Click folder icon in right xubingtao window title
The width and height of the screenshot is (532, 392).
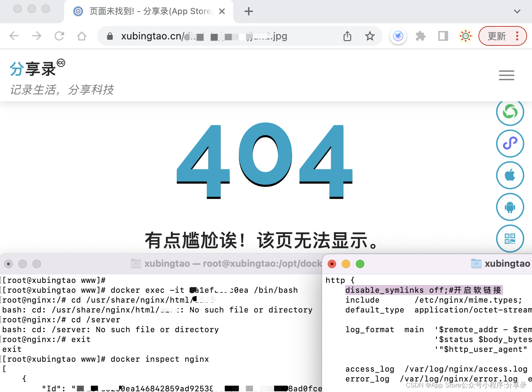pos(476,264)
